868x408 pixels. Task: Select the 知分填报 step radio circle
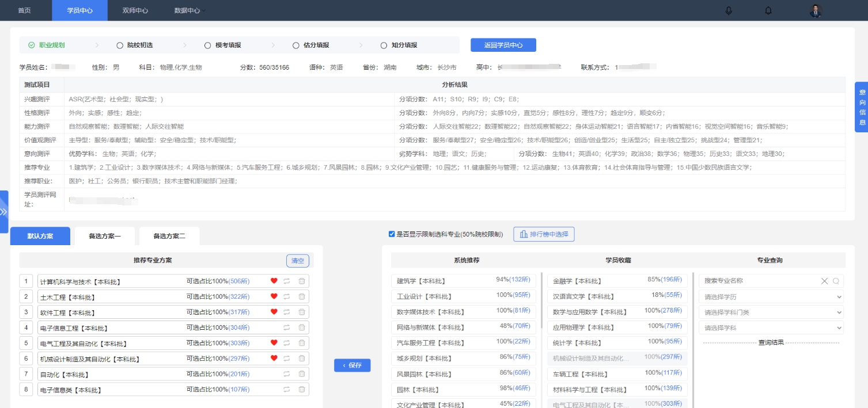[x=383, y=45]
